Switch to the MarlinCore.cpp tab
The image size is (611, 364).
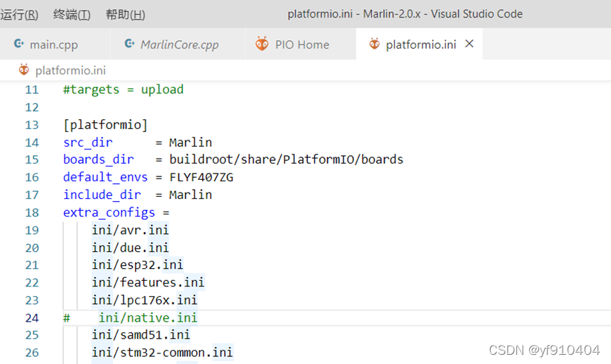[x=179, y=44]
